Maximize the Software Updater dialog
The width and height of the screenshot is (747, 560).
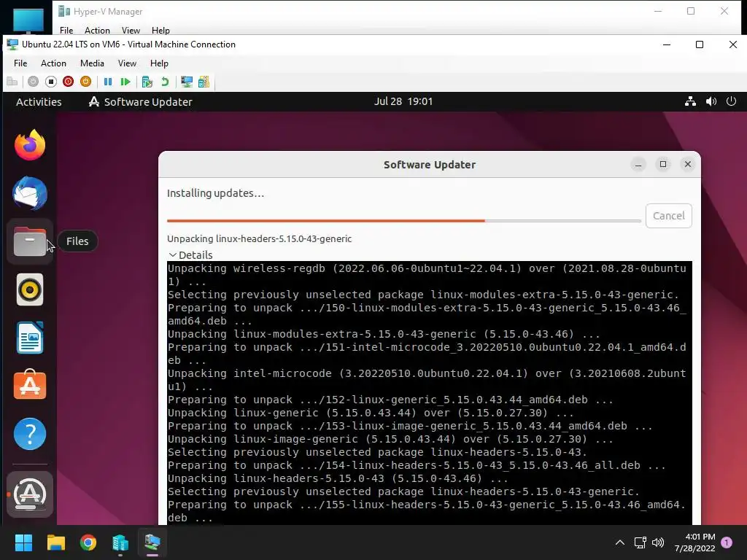pyautogui.click(x=662, y=164)
